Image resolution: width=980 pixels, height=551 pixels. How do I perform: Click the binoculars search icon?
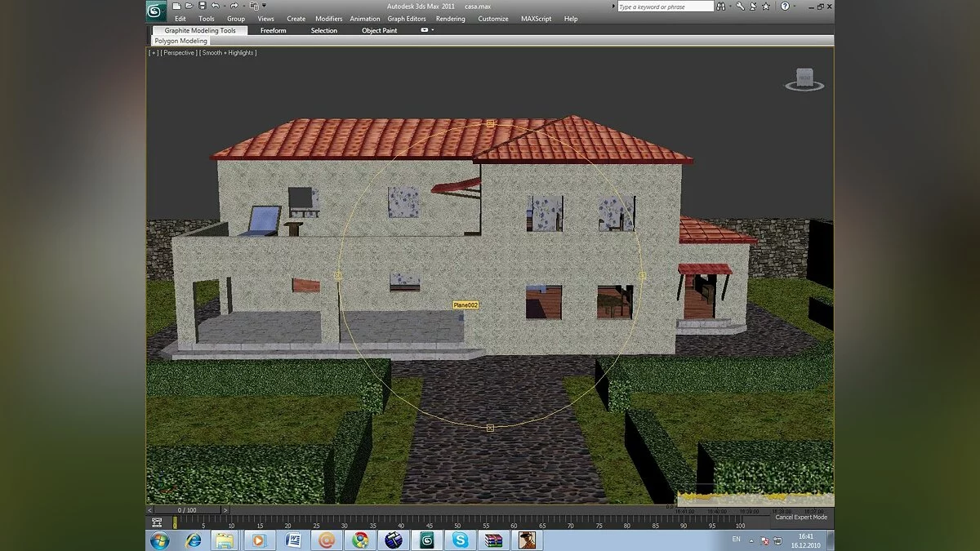(x=721, y=7)
